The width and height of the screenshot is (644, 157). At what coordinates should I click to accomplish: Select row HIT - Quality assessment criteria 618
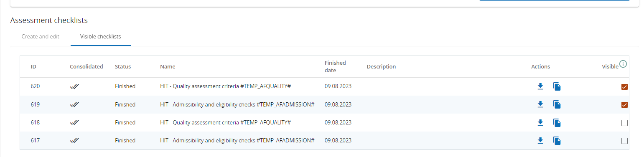coord(324,122)
